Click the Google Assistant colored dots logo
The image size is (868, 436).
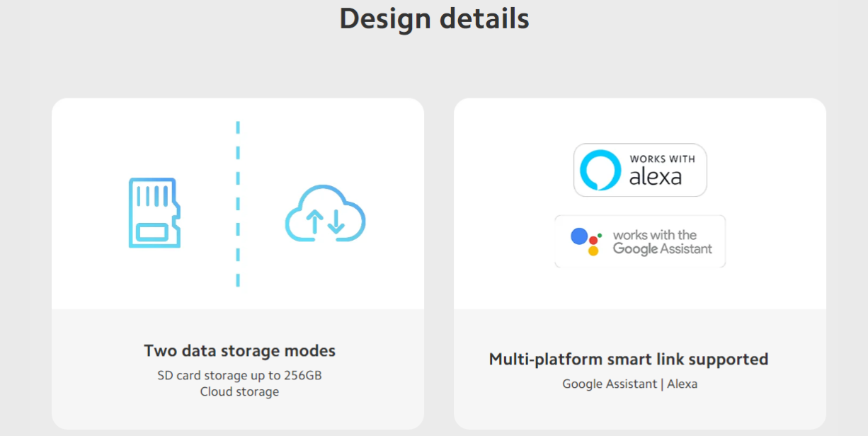(x=586, y=241)
